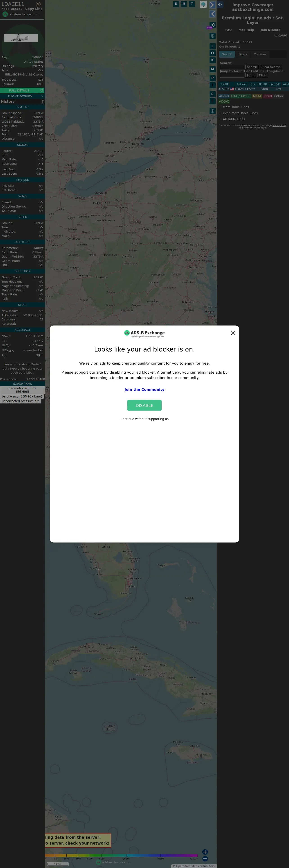Zoom out with the minus map button
Viewport: 289px width, 868px height.
(205, 859)
